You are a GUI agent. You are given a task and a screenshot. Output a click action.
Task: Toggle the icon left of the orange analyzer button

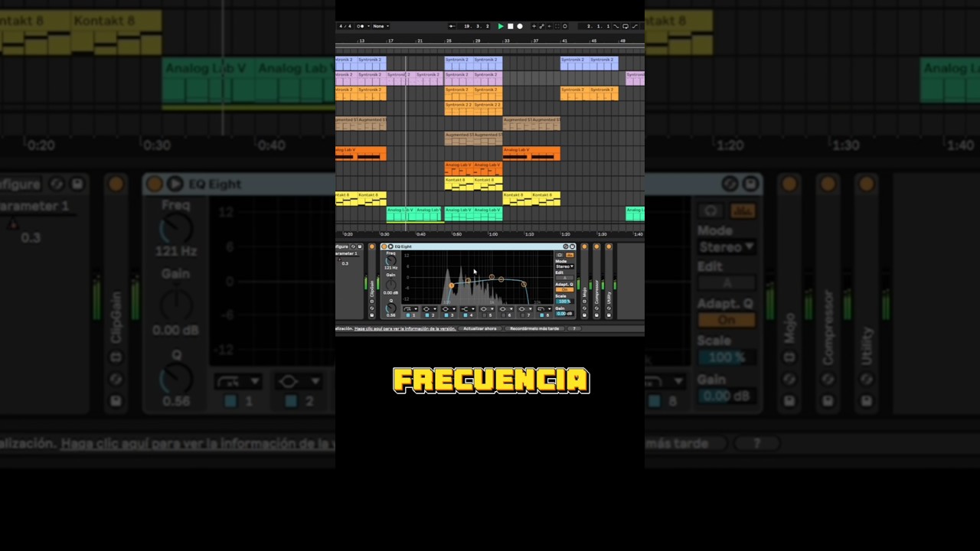pyautogui.click(x=560, y=255)
